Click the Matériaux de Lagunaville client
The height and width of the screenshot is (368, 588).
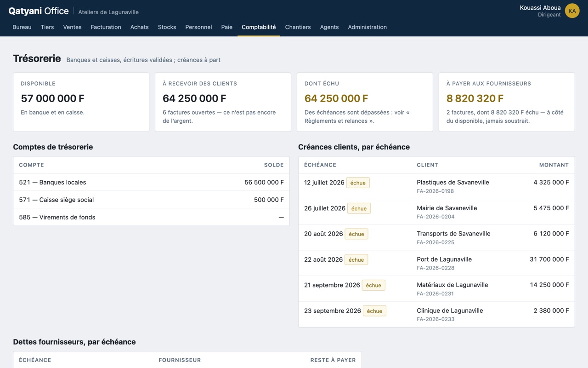click(x=452, y=285)
